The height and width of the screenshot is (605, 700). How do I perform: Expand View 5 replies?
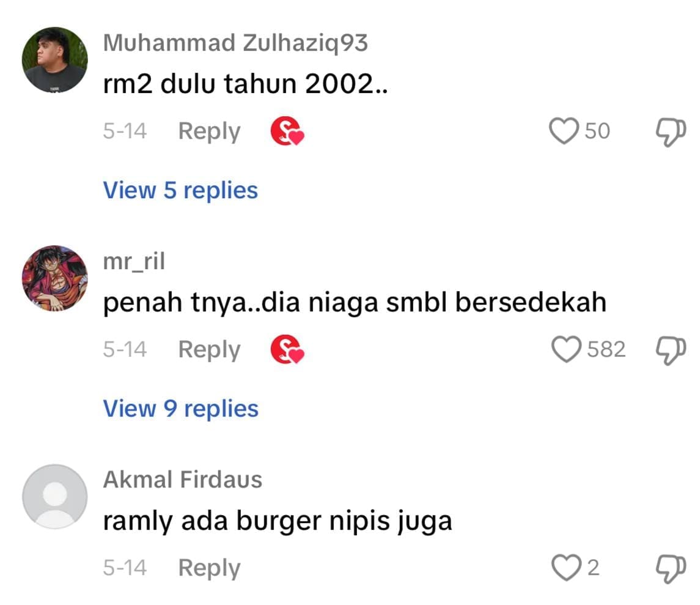point(180,190)
